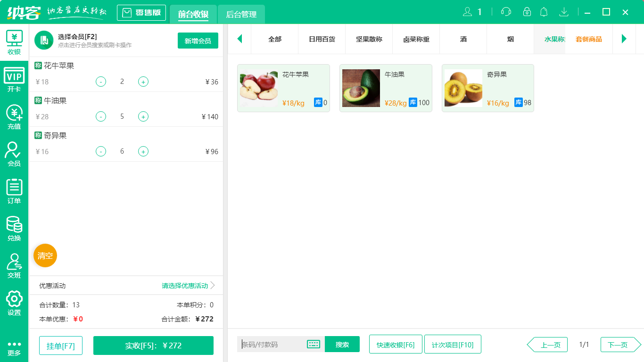Click the 零售版 retail edition button
This screenshot has width=644, height=362.
pos(141,13)
